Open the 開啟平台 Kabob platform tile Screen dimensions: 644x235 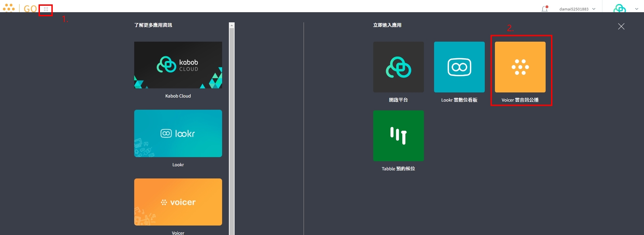(x=398, y=67)
